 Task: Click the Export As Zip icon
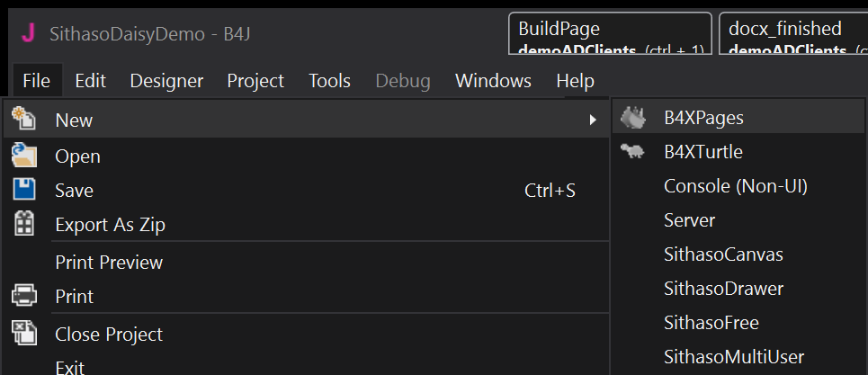[x=24, y=224]
